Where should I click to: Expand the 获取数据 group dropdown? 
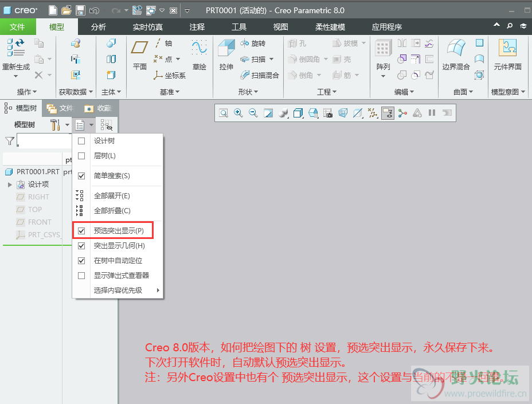pyautogui.click(x=76, y=92)
